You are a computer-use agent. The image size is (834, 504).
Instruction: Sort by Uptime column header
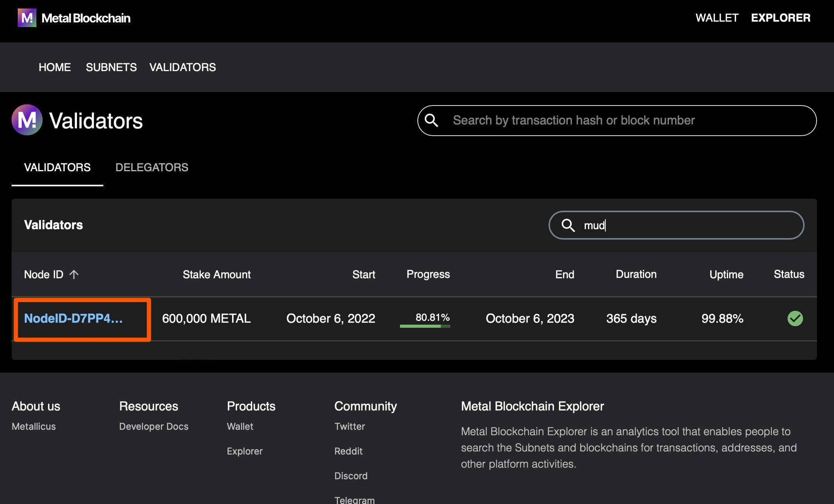(726, 274)
